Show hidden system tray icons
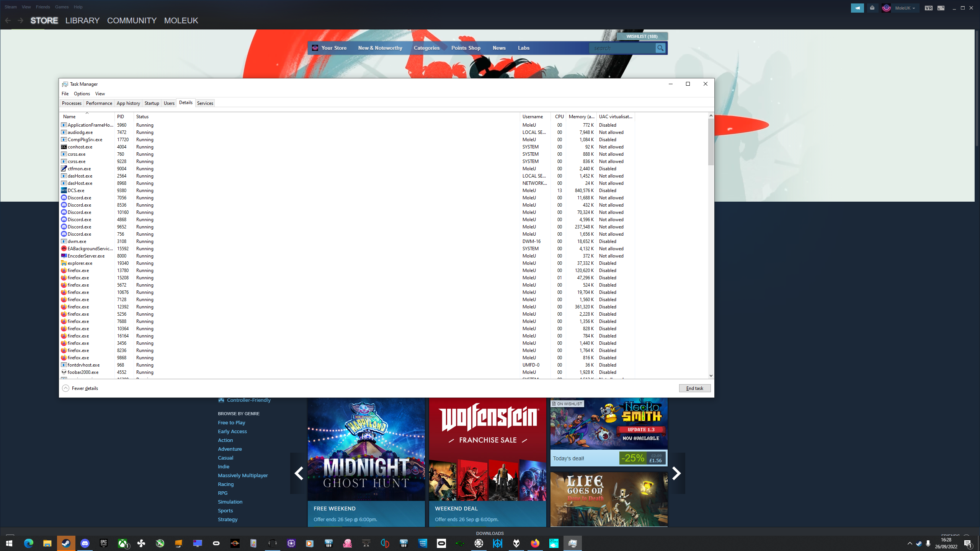 910,543
